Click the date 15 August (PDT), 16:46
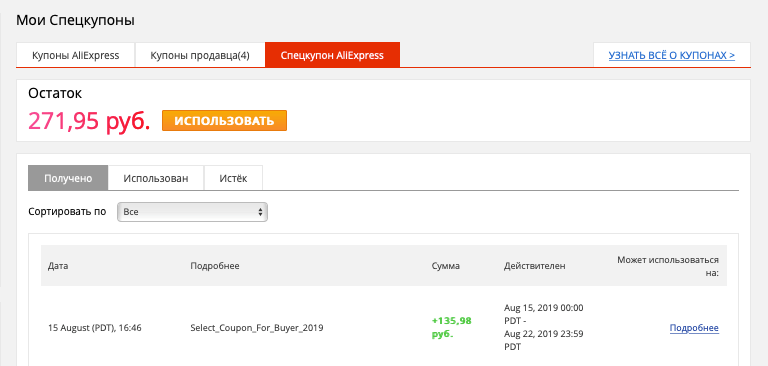This screenshot has width=768, height=366. click(95, 328)
